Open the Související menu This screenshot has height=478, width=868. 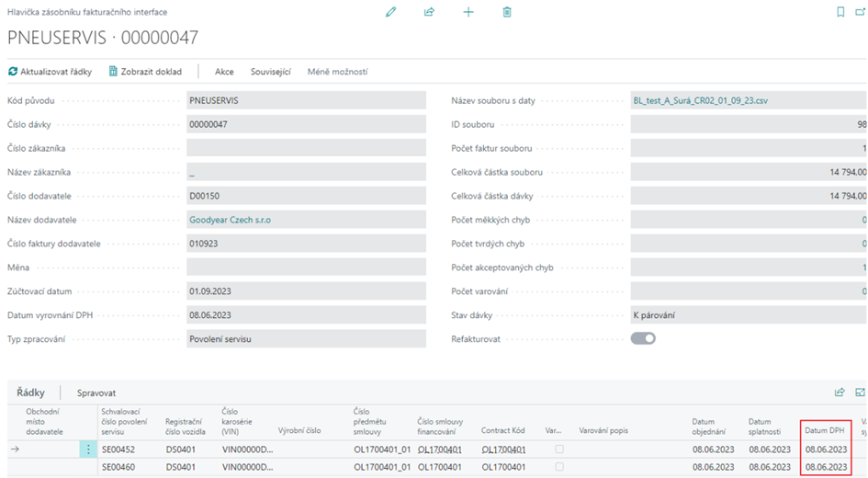point(270,72)
